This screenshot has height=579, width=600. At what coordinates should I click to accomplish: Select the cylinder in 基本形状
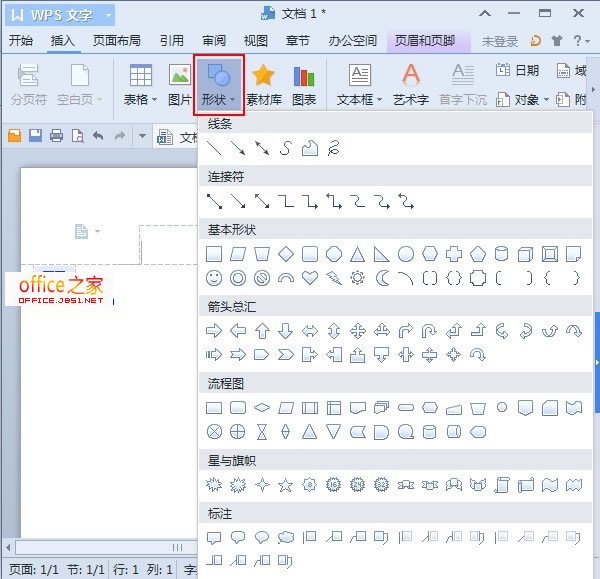pos(502,254)
